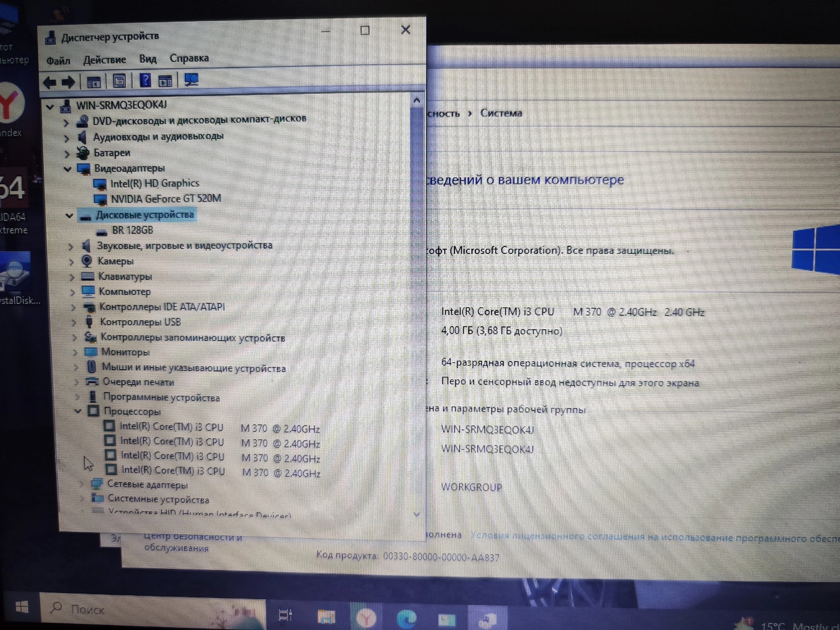Click scroll down arrow in device tree
This screenshot has width=840, height=630.
[x=417, y=514]
